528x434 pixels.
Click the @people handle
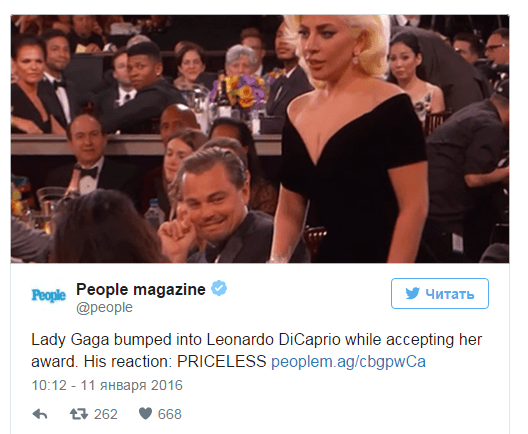(x=104, y=307)
